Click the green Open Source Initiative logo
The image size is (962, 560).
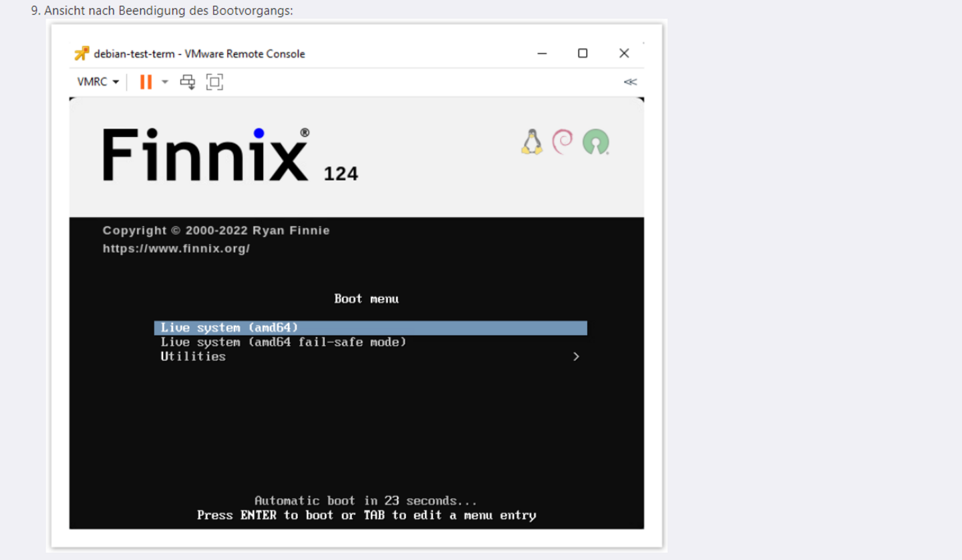pos(596,142)
